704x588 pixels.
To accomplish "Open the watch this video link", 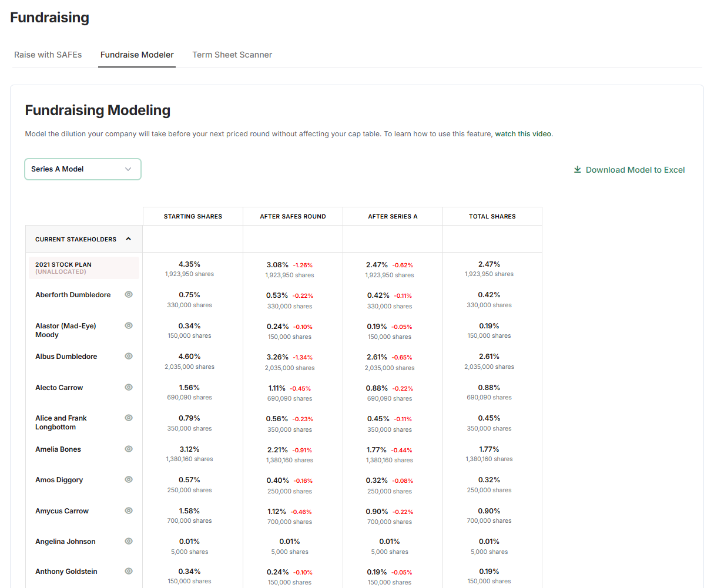I will click(x=523, y=134).
